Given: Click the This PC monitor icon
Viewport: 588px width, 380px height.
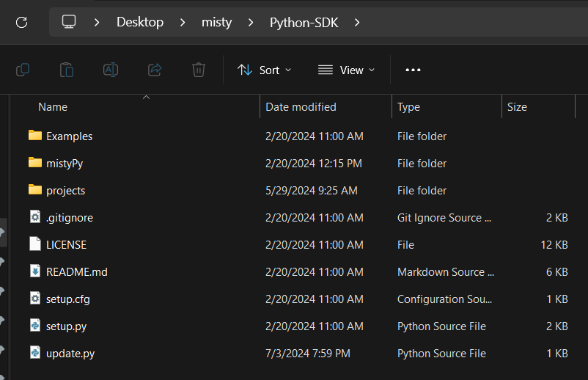Looking at the screenshot, I should coord(69,22).
